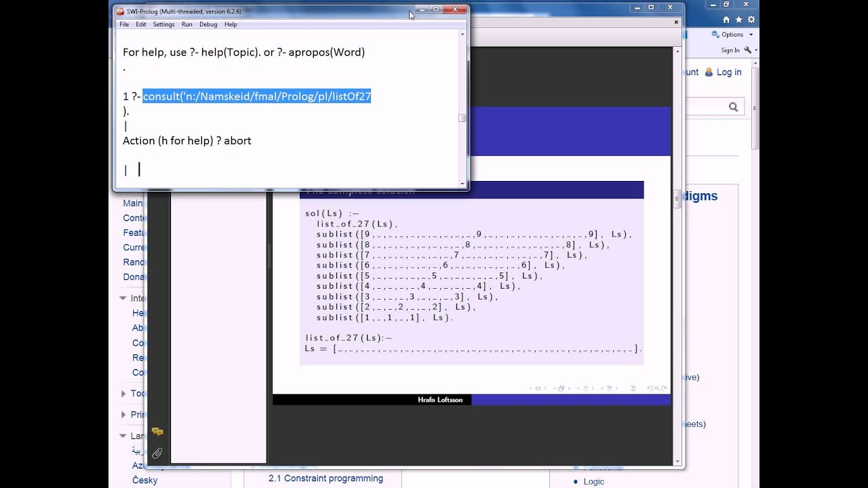The width and height of the screenshot is (868, 488).
Task: Click the beamer slide navigation icon
Action: click(538, 388)
